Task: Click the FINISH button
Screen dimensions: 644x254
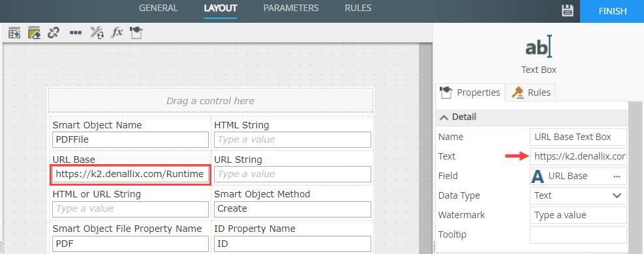Action: [612, 11]
